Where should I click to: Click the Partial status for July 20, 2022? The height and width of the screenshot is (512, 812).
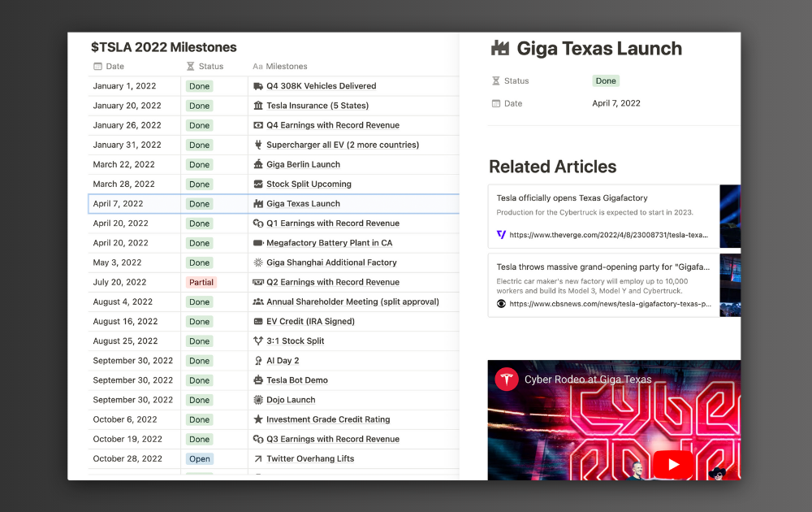tap(201, 283)
